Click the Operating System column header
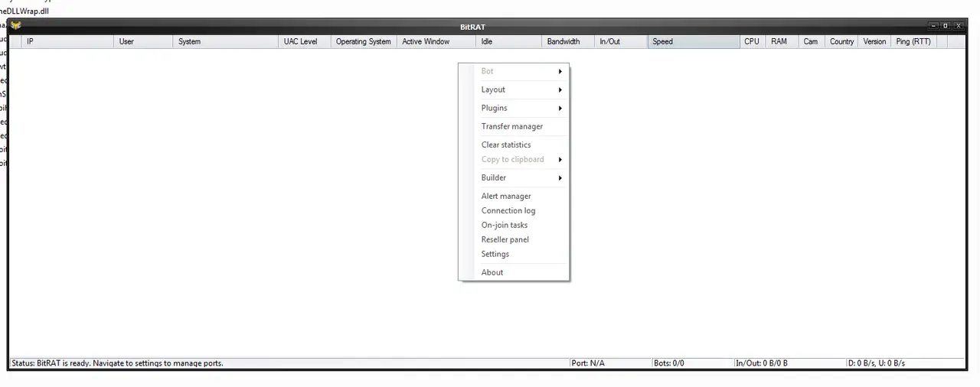Screen dimensions: 980x387 (x=363, y=42)
